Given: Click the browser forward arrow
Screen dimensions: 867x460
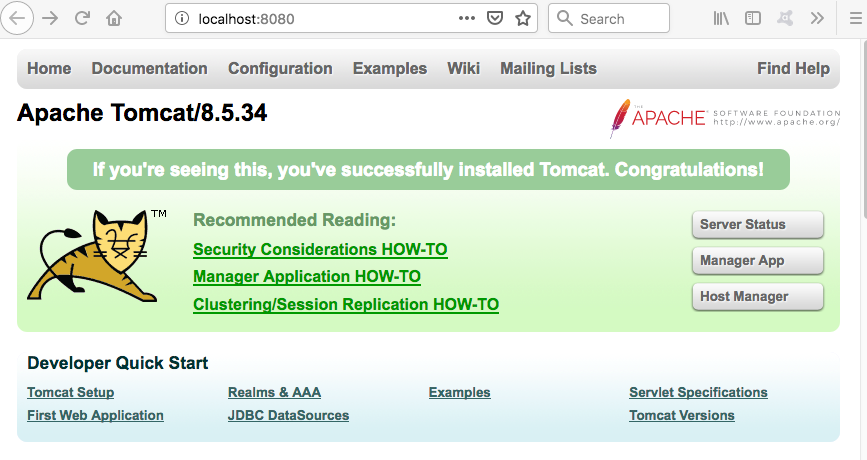Looking at the screenshot, I should pyautogui.click(x=50, y=18).
